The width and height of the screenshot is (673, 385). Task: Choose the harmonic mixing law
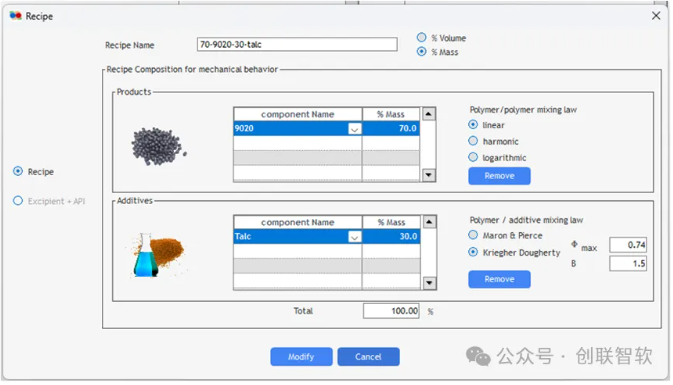[473, 141]
